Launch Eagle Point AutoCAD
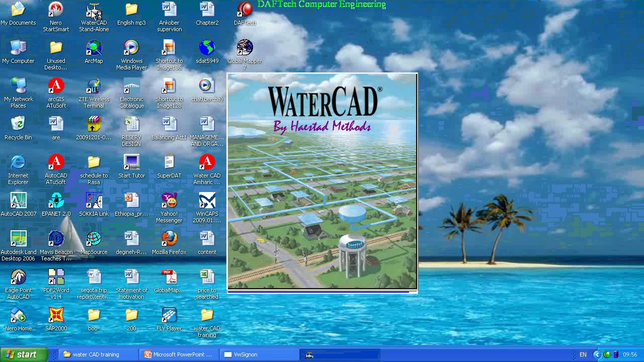This screenshot has height=362, width=644. 18,277
